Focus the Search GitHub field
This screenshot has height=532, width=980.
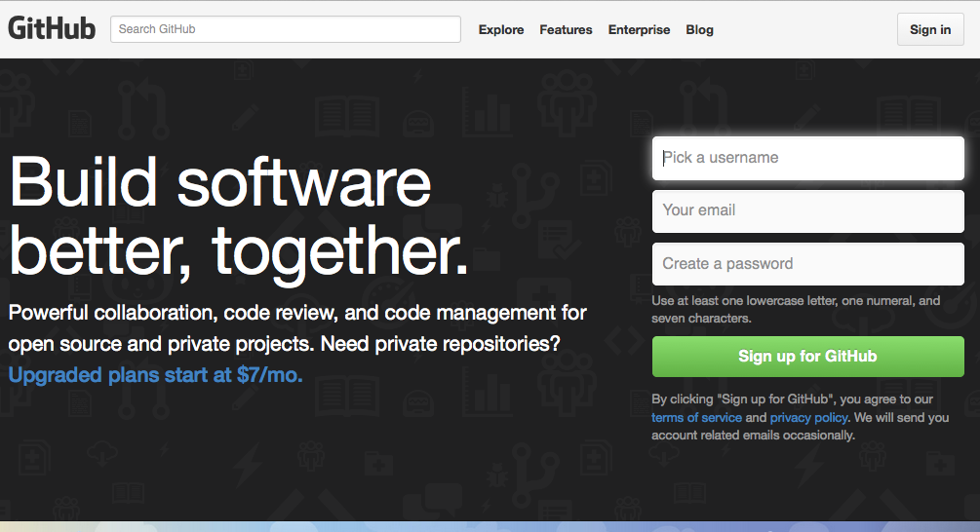286,29
